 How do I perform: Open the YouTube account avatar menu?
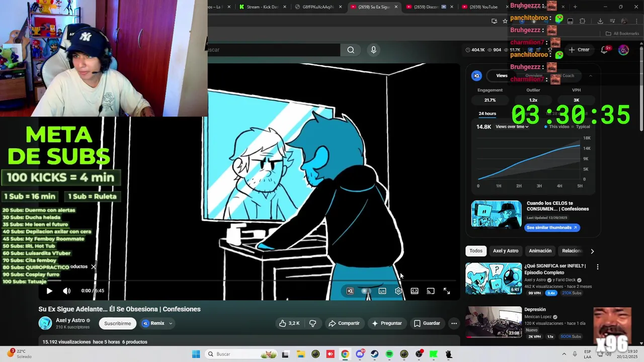(x=623, y=50)
